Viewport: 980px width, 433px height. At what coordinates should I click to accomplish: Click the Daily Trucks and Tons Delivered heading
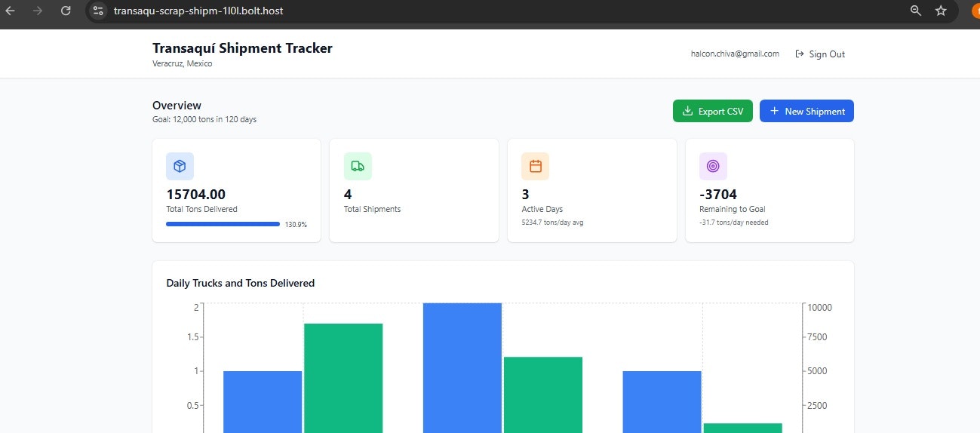241,283
